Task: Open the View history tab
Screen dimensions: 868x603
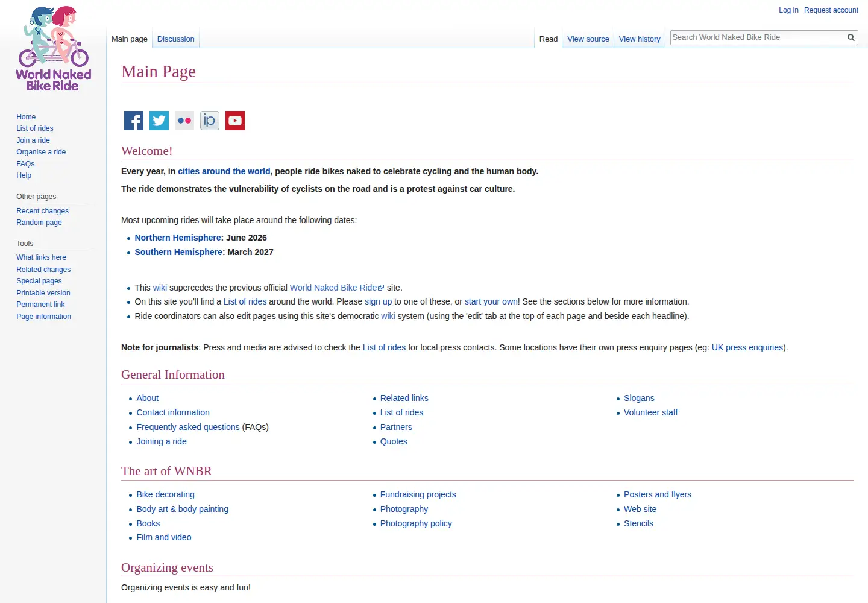Action: (x=640, y=39)
